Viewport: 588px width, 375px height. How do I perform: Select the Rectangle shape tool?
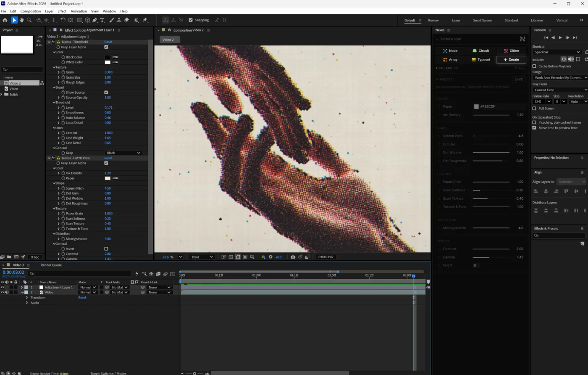(79, 20)
